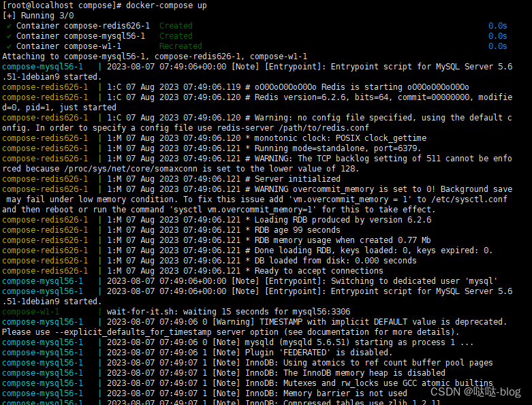Click 'monotonic clock: POSIX clock_gettime' log line

tap(341, 138)
